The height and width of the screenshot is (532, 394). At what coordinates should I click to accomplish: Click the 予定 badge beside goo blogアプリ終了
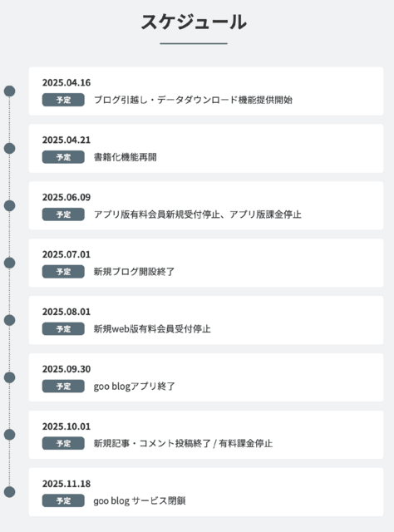(63, 386)
